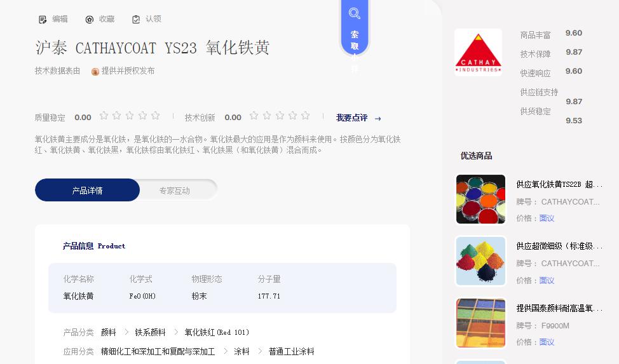Screen dimensions: 619x364
Task: Click the 177.71 molecular weight value
Action: pos(269,296)
